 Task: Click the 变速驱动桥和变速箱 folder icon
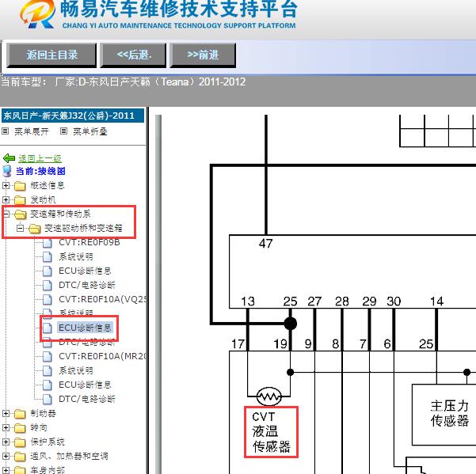[35, 229]
